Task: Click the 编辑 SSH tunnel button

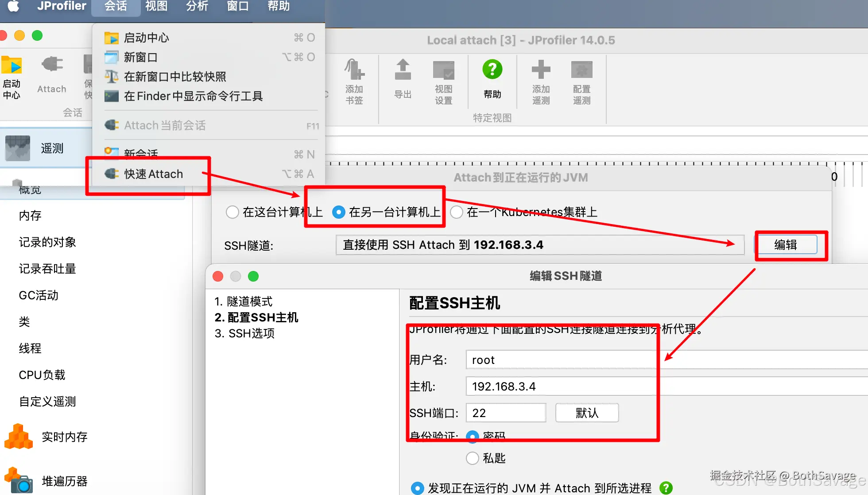Action: (x=787, y=245)
